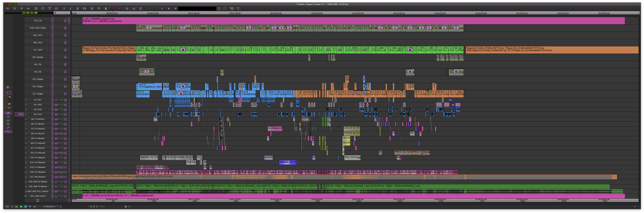Select the A1 / Dx1 track button
Viewport: 644px width, 213px height.
38,100
